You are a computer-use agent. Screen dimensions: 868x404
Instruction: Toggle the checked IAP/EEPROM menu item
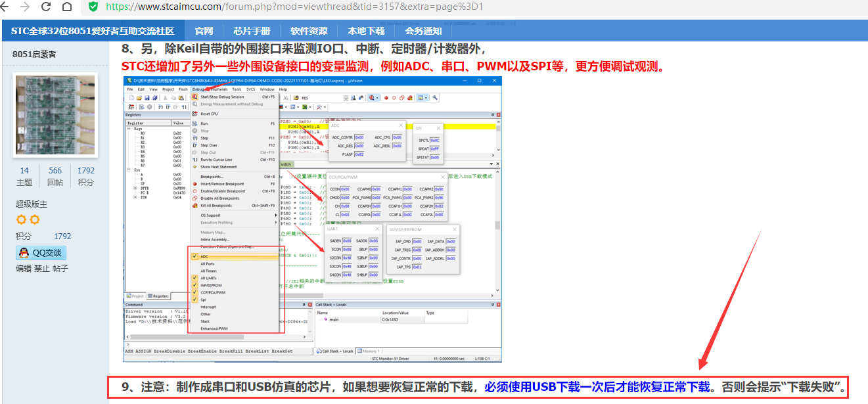pos(235,286)
